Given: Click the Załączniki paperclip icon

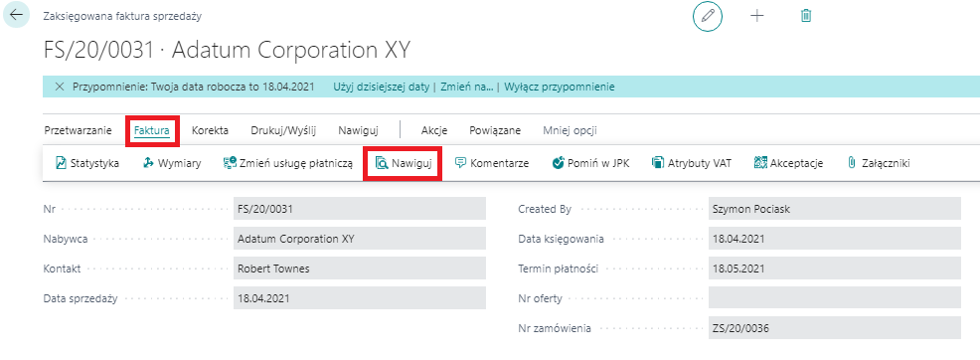Looking at the screenshot, I should click(x=851, y=164).
